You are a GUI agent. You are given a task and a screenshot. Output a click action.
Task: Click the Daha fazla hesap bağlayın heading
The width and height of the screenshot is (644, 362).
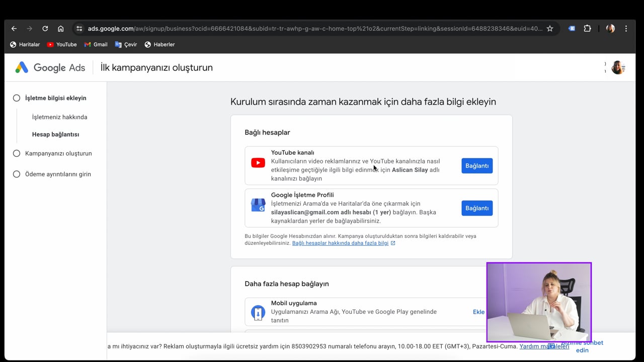287,284
